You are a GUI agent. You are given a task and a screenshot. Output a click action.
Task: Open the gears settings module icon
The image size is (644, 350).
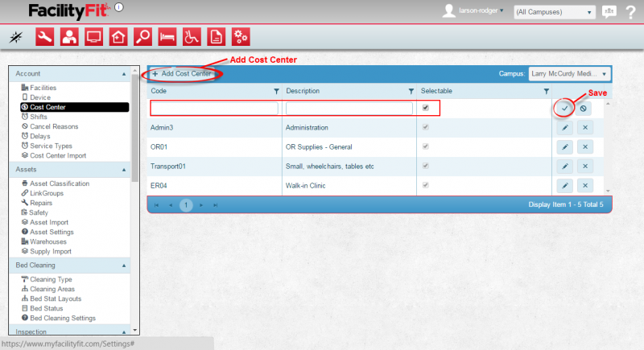[x=241, y=37]
